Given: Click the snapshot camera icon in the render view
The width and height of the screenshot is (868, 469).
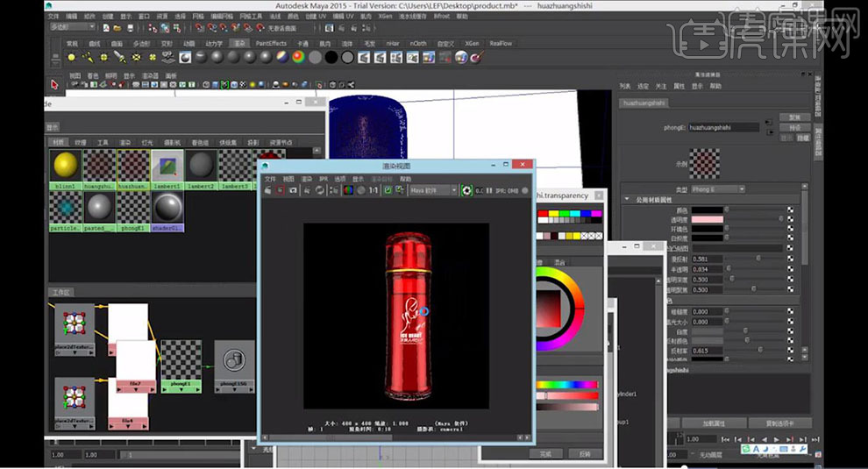Looking at the screenshot, I should tap(293, 190).
